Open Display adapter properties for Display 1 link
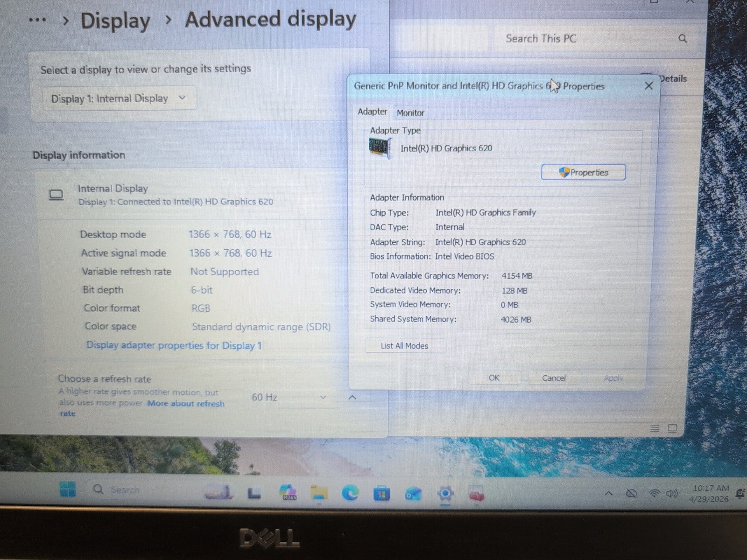Screen dimensions: 747x560 tap(174, 345)
